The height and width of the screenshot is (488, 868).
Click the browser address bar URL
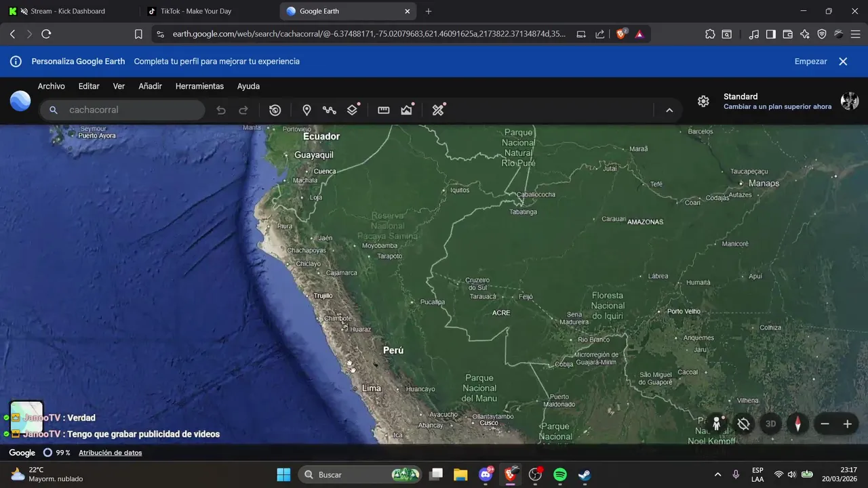[369, 34]
